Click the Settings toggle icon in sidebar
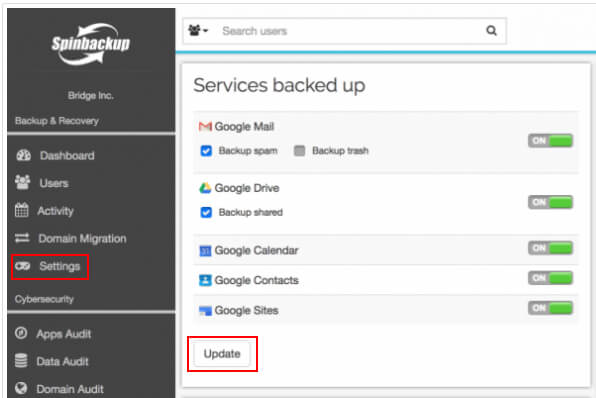Screen dimensions: 596x398 [22, 266]
